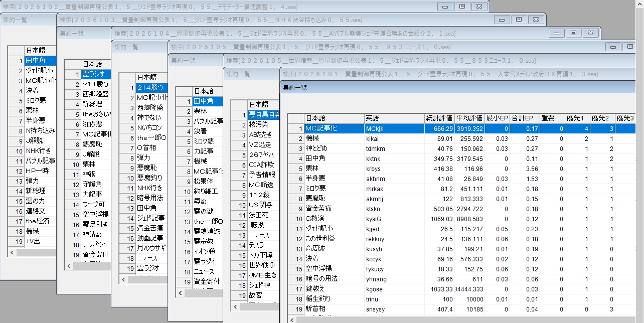
Task: Click the 統計評価 column header
Action: 439,118
